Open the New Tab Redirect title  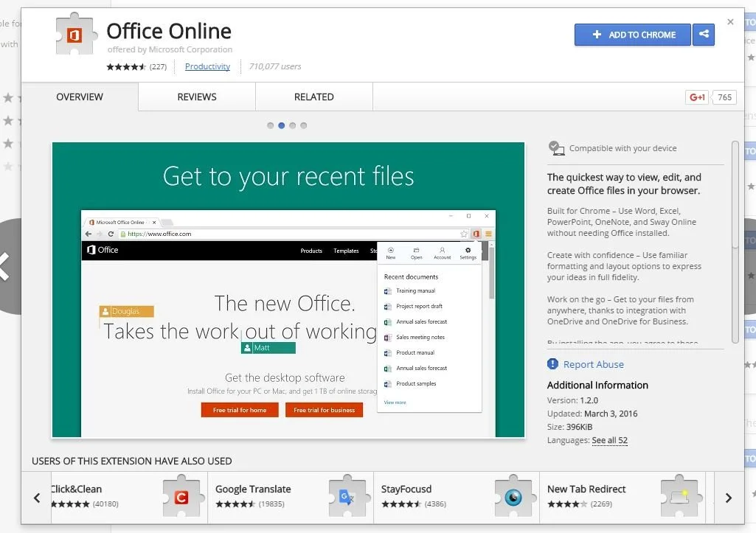[586, 489]
